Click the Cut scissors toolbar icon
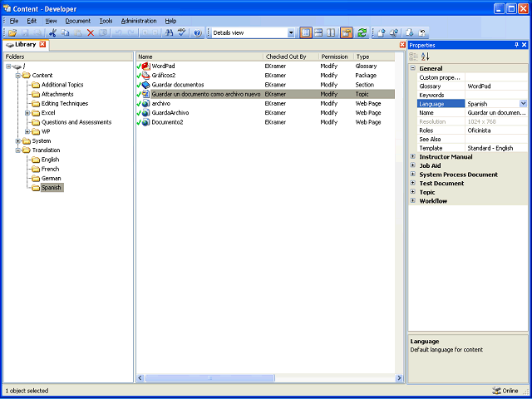The width and height of the screenshot is (532, 399). pos(52,33)
